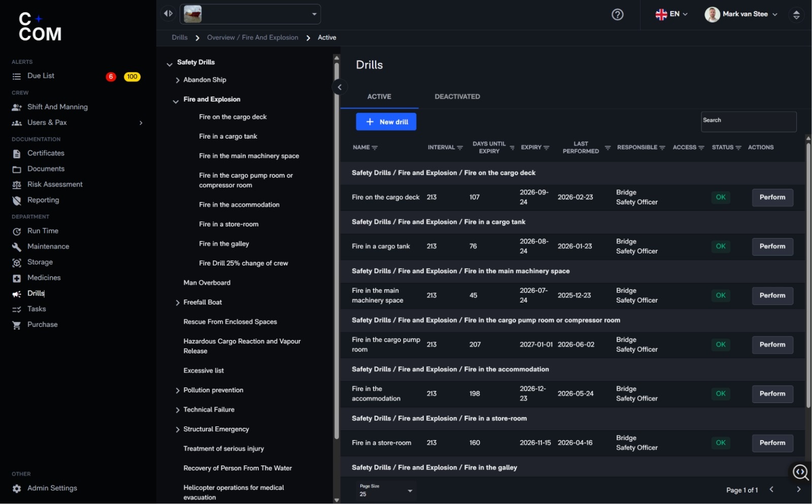Screen dimensions: 812x504
Task: Switch to the Deactivated tab
Action: [x=457, y=96]
